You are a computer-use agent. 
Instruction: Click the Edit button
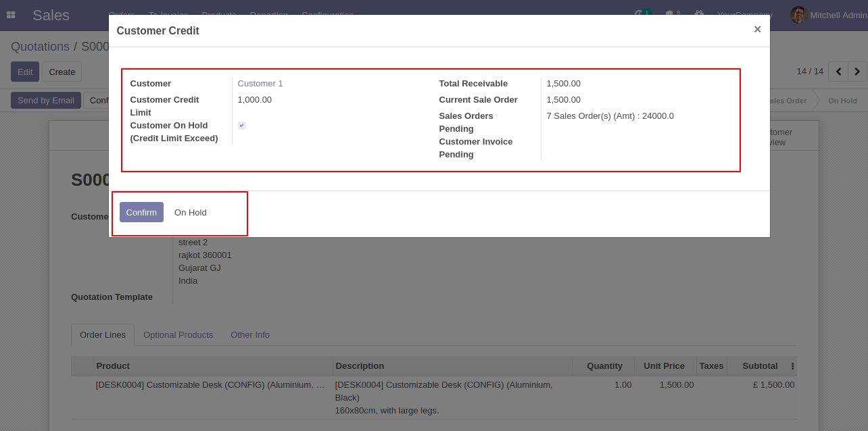[x=25, y=72]
